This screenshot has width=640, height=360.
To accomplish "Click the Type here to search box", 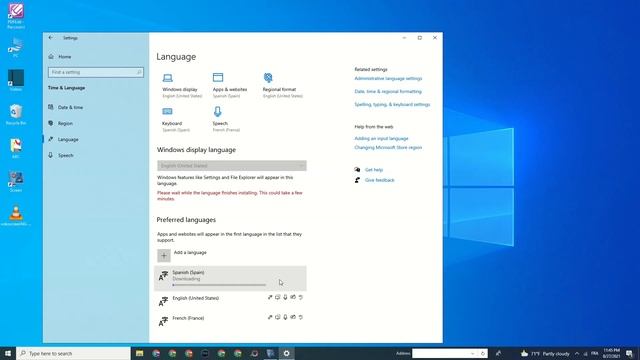I will click(x=73, y=353).
